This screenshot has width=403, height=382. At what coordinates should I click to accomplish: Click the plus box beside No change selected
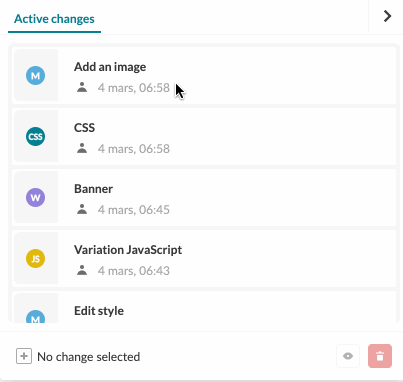pos(24,356)
